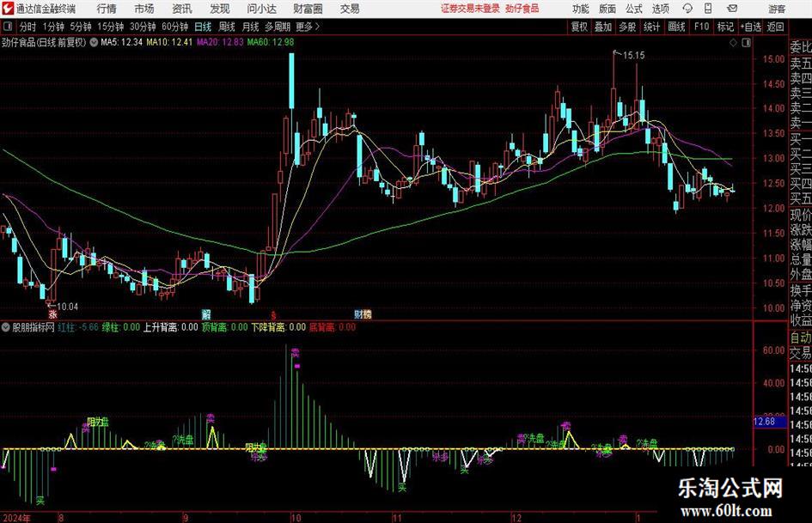Click the 游客 guest account label

coord(777,9)
